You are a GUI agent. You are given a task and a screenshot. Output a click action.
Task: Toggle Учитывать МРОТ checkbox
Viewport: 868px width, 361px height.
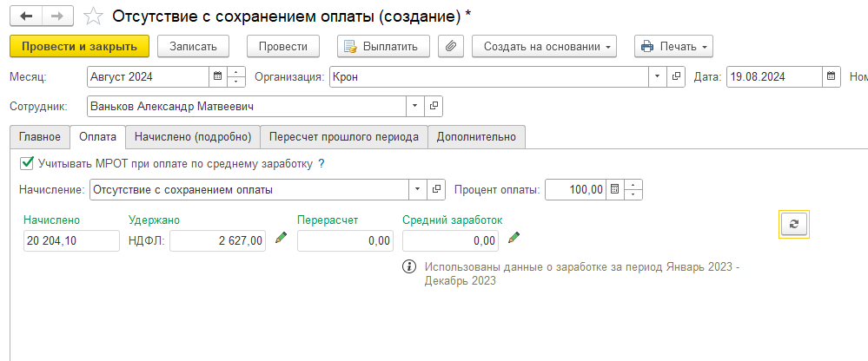pyautogui.click(x=27, y=163)
